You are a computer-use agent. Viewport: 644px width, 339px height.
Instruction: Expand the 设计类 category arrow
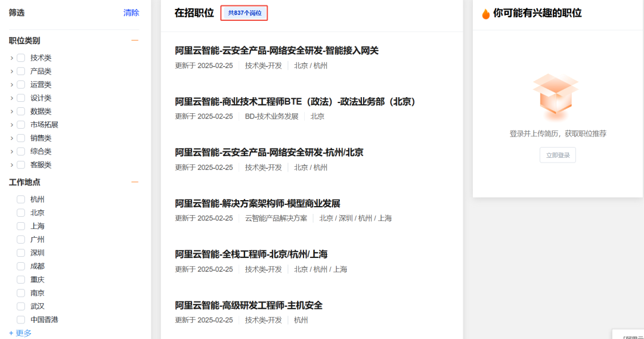tap(11, 98)
